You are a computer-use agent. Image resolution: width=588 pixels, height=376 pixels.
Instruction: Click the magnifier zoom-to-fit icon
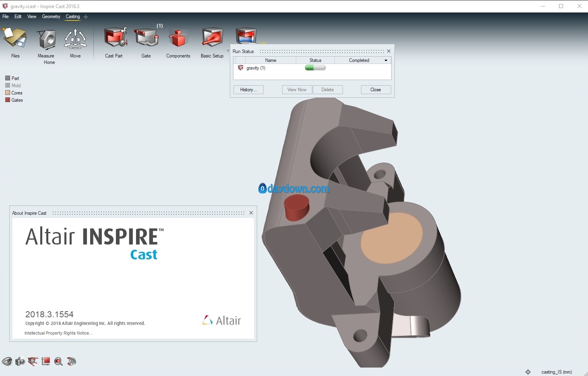click(58, 362)
